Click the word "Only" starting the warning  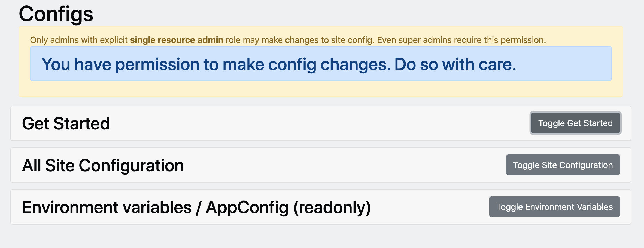(39, 40)
